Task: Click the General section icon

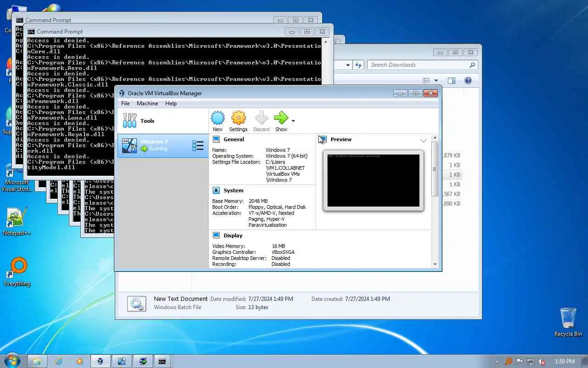Action: [216, 139]
